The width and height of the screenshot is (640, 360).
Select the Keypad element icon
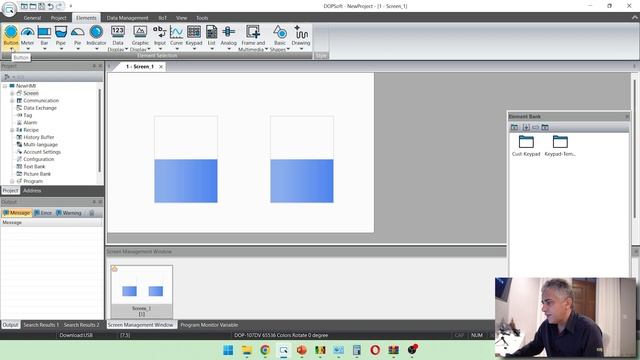(x=194, y=31)
